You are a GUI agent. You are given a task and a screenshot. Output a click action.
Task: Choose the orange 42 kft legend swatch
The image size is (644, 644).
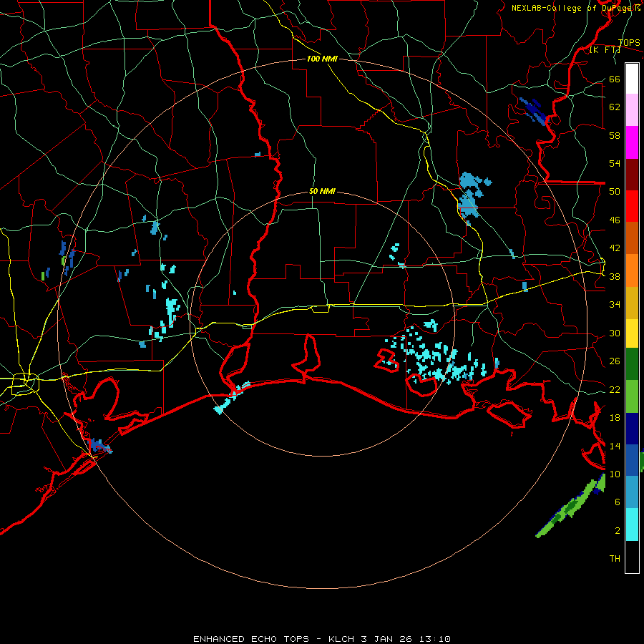(x=632, y=270)
